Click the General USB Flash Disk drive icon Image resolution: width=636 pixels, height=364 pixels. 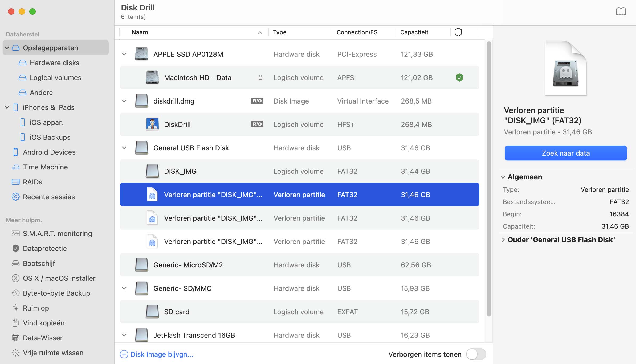[141, 148]
